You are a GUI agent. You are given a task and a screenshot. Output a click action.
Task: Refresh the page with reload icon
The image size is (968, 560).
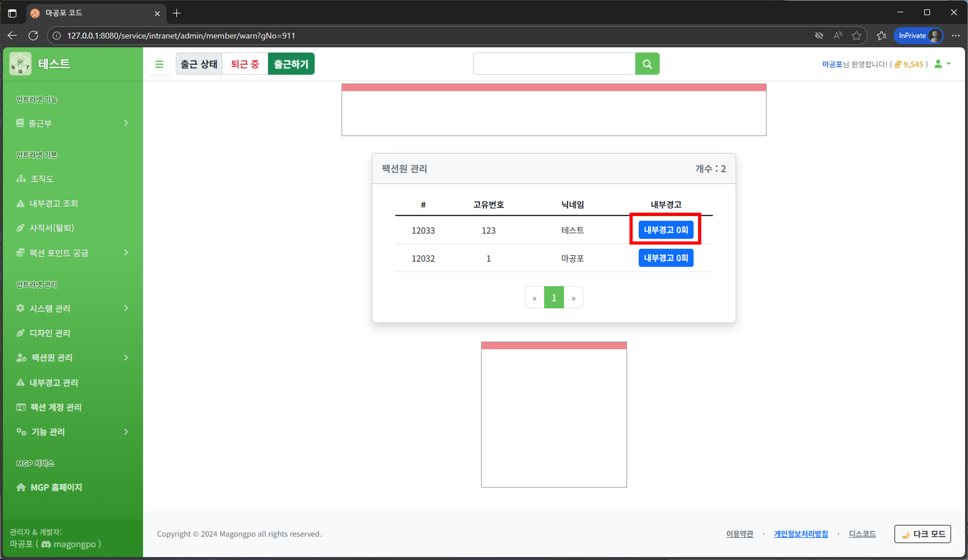(x=33, y=36)
